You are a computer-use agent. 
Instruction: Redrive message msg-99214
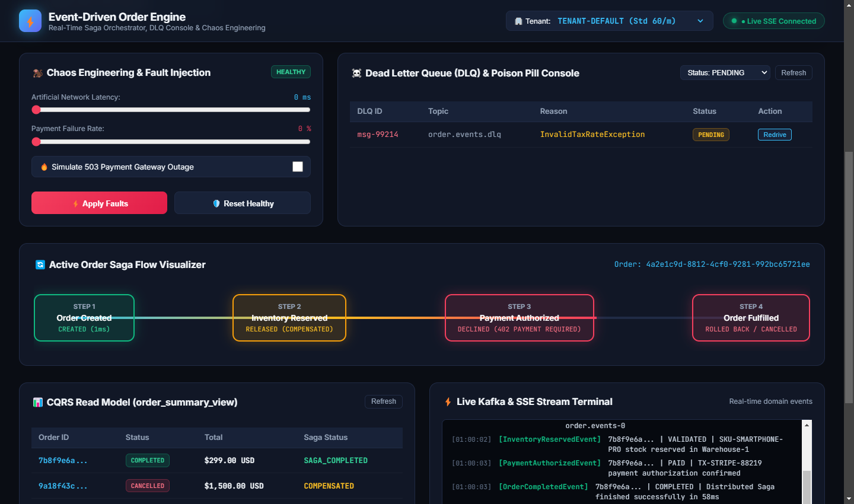pos(775,135)
